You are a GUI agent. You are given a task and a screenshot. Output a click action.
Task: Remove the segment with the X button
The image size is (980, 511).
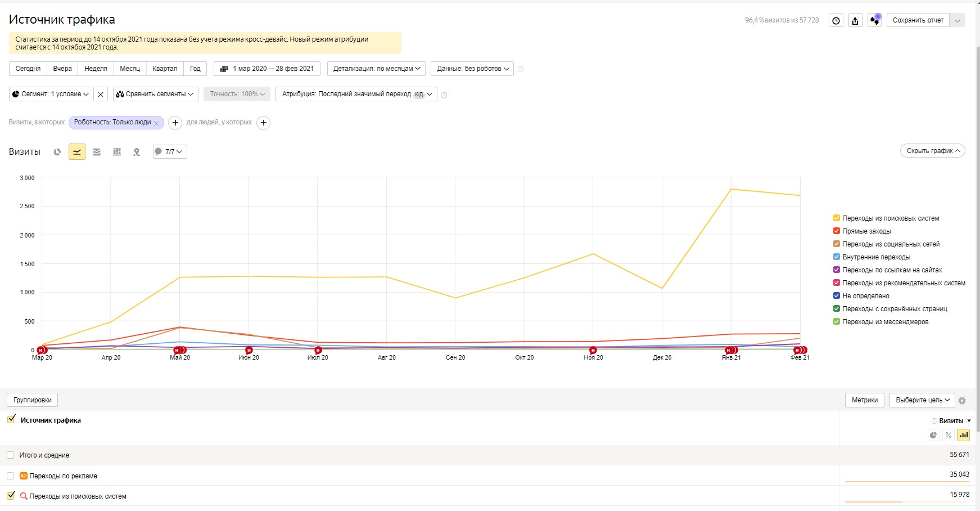tap(101, 94)
